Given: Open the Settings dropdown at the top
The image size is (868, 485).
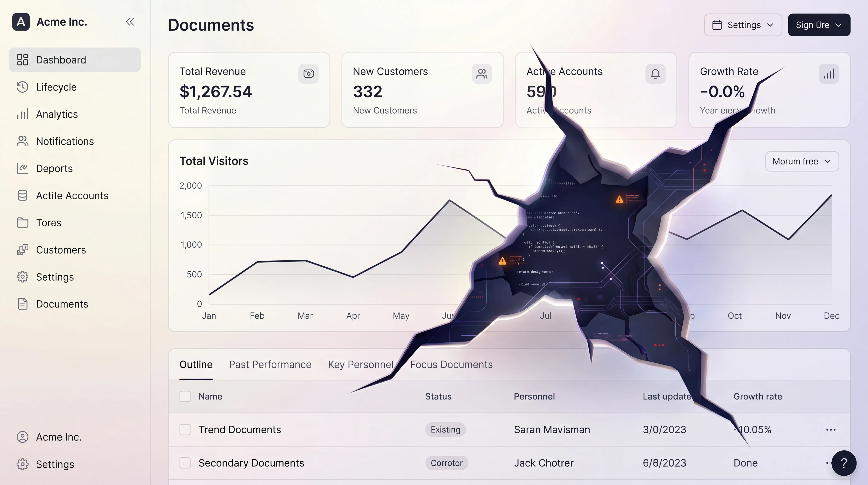Looking at the screenshot, I should coord(743,25).
